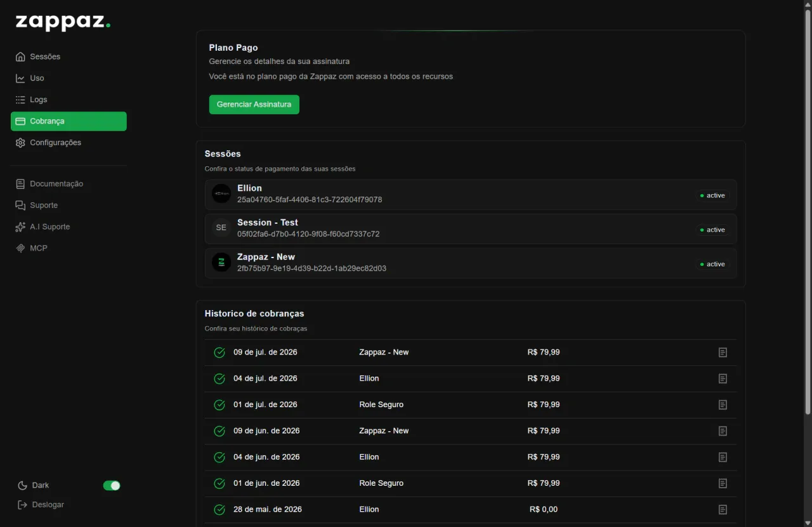Image resolution: width=812 pixels, height=527 pixels.
Task: Click the Uso chart icon
Action: pyautogui.click(x=21, y=78)
